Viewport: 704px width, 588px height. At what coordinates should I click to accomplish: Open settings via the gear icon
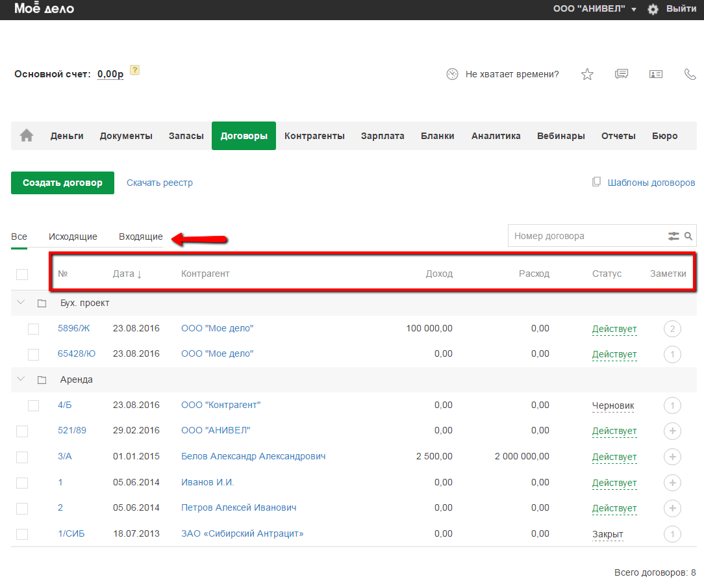(x=653, y=9)
